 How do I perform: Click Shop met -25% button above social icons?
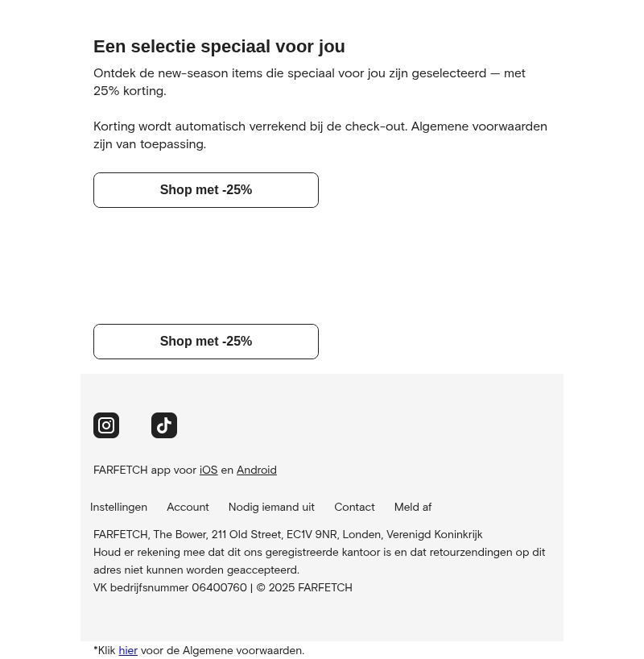206,342
